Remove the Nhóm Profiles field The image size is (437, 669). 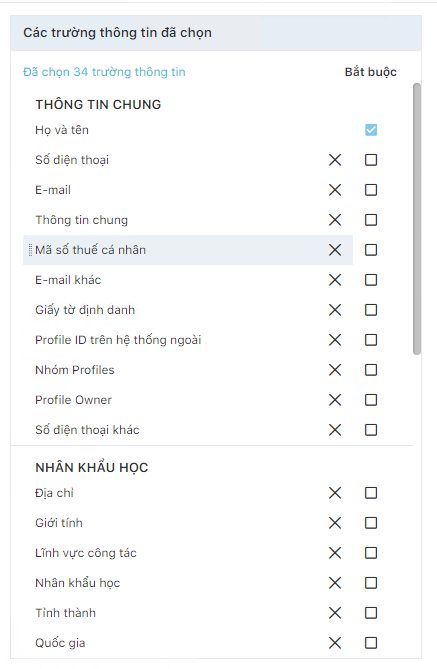(x=335, y=370)
